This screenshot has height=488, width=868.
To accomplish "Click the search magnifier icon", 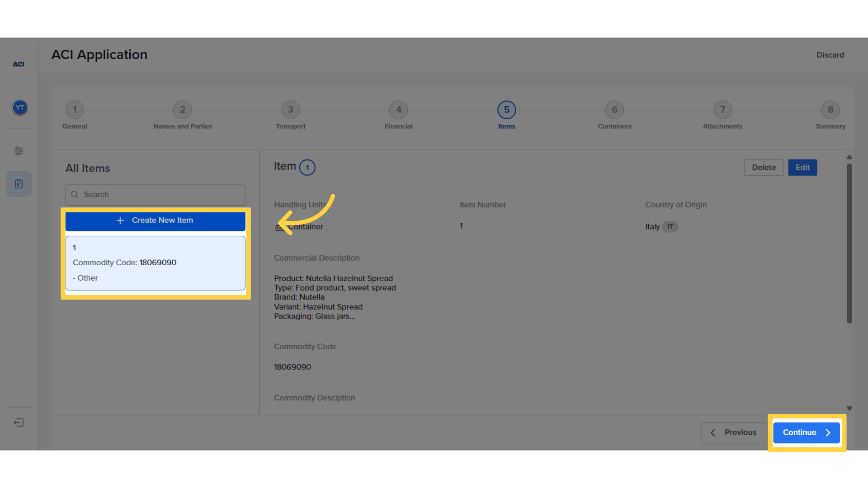I will [75, 195].
